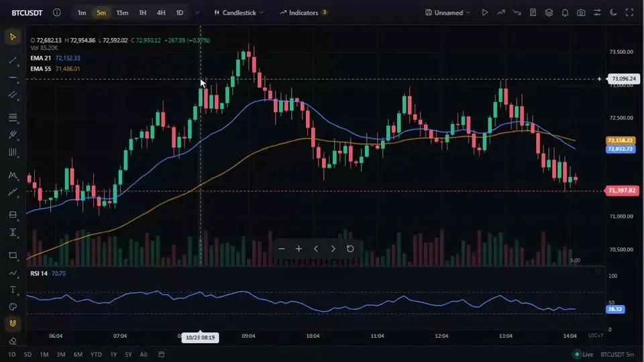Switch to the 1H timeframe
This screenshot has width=644, height=362.
click(142, 13)
